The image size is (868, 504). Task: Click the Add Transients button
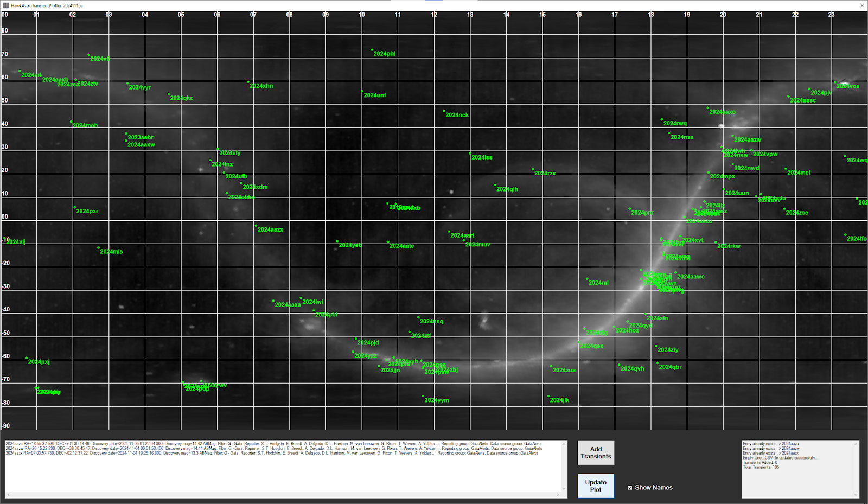click(x=596, y=452)
